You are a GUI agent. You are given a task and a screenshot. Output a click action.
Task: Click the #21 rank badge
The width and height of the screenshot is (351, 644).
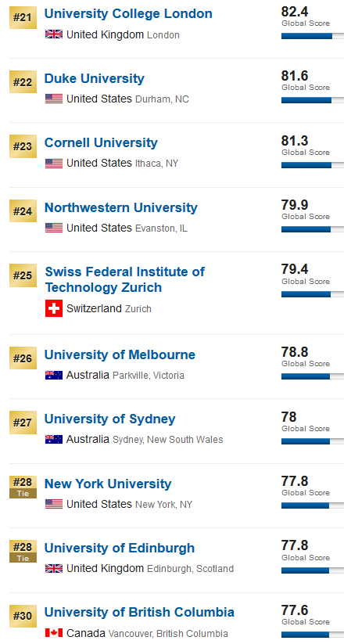tap(23, 18)
